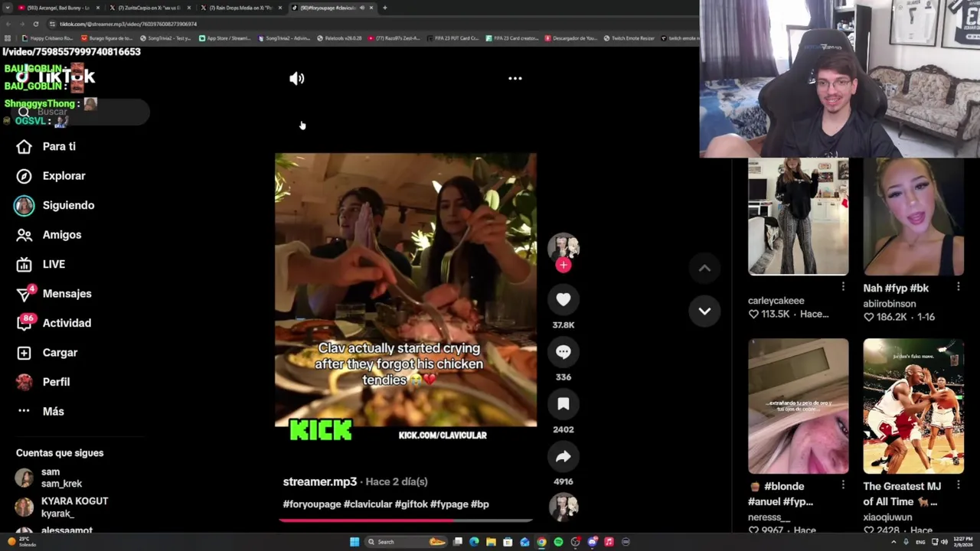Open The Greatest MJ video thumbnail
This screenshot has height=551, width=980.
(913, 406)
